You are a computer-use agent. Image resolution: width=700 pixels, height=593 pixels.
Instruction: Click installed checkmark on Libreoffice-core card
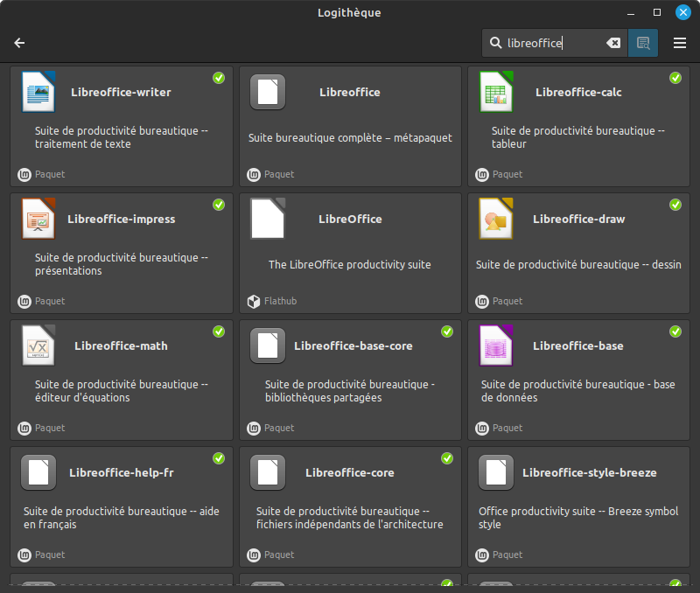click(x=447, y=457)
